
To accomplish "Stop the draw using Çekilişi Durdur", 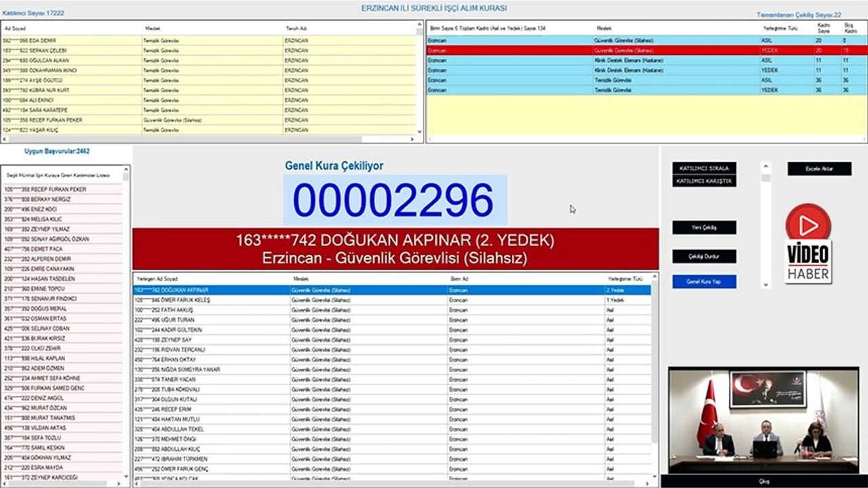I will click(703, 257).
